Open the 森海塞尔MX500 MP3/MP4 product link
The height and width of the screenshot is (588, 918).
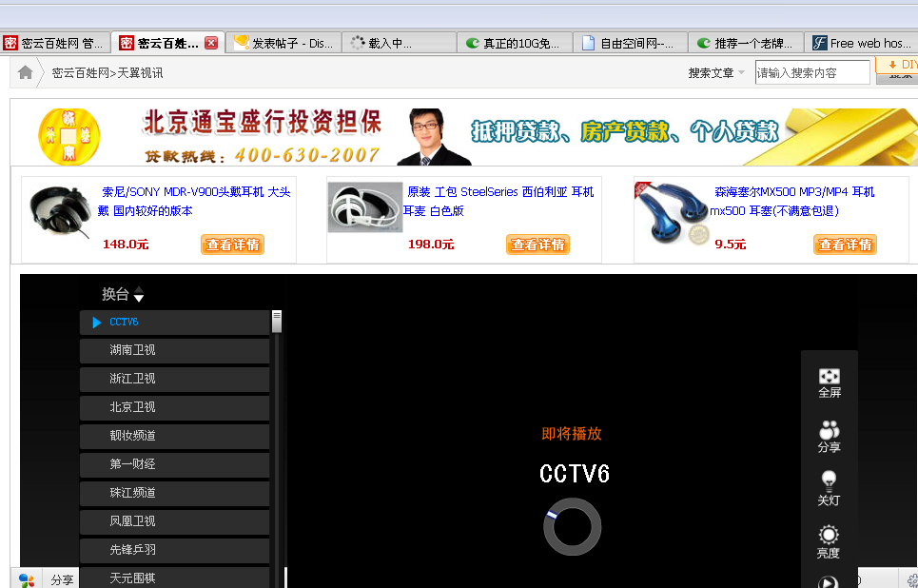tap(792, 201)
